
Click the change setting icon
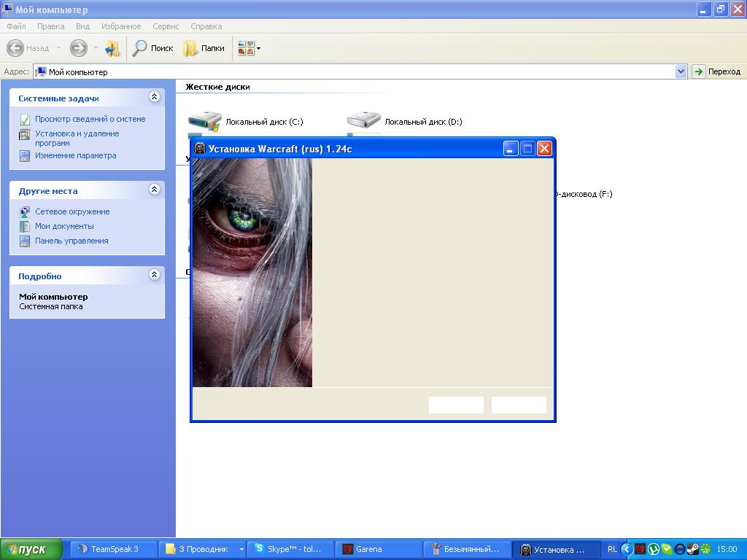click(x=25, y=156)
